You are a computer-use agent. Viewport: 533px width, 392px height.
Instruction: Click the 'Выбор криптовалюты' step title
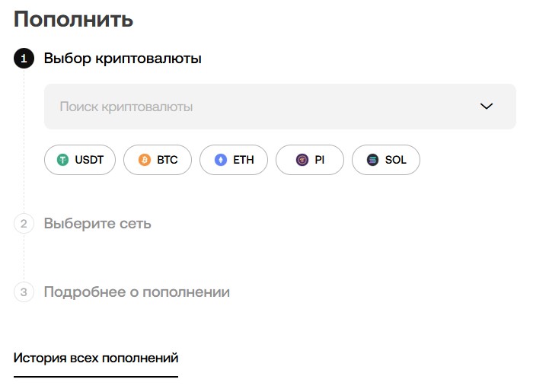123,59
